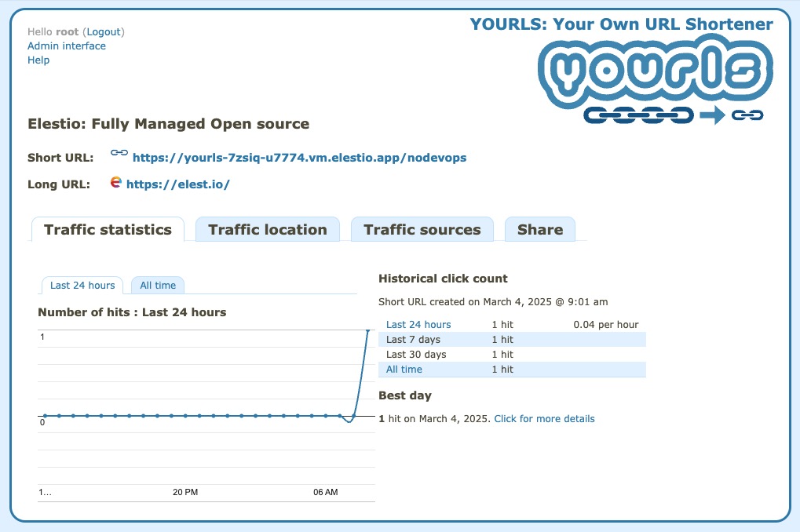This screenshot has height=532, width=800.
Task: Click the Logout link
Action: tap(103, 31)
